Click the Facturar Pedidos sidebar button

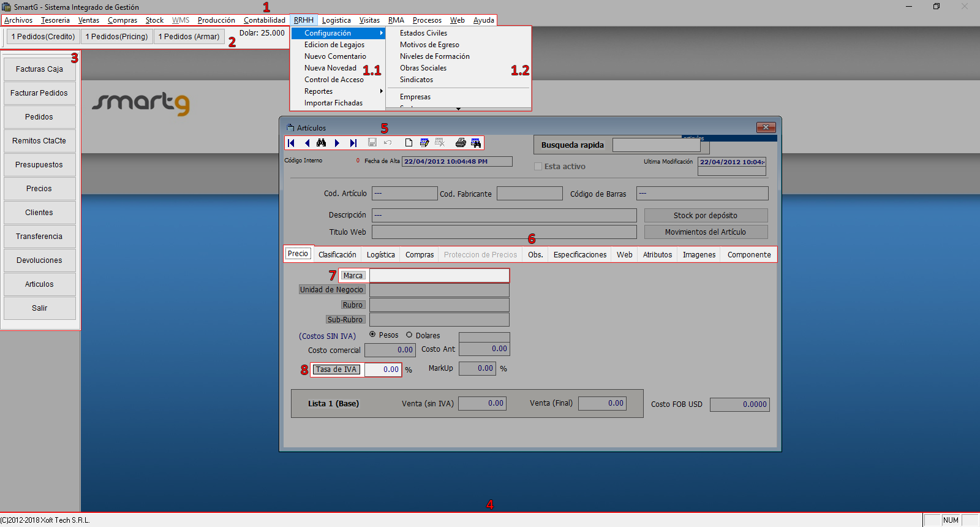(40, 93)
